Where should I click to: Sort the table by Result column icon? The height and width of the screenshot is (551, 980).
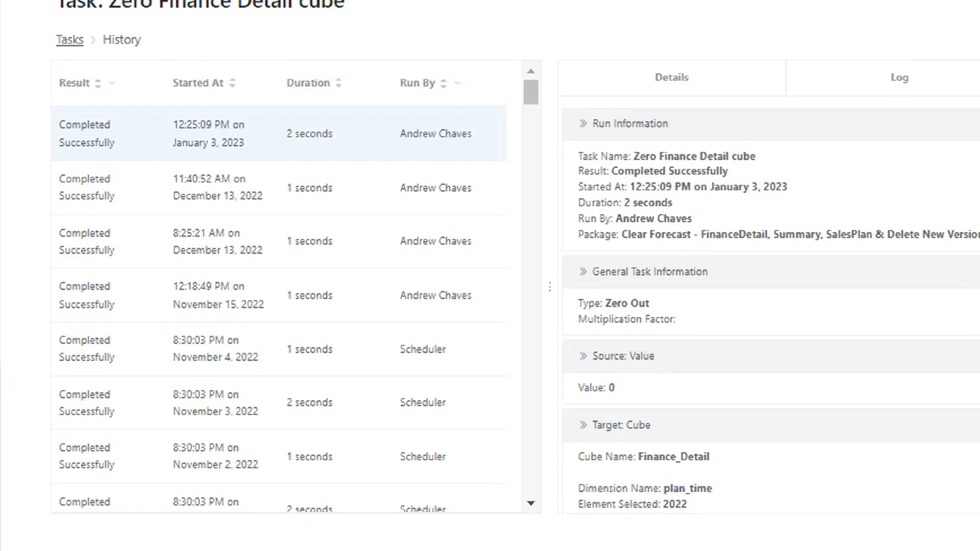98,83
